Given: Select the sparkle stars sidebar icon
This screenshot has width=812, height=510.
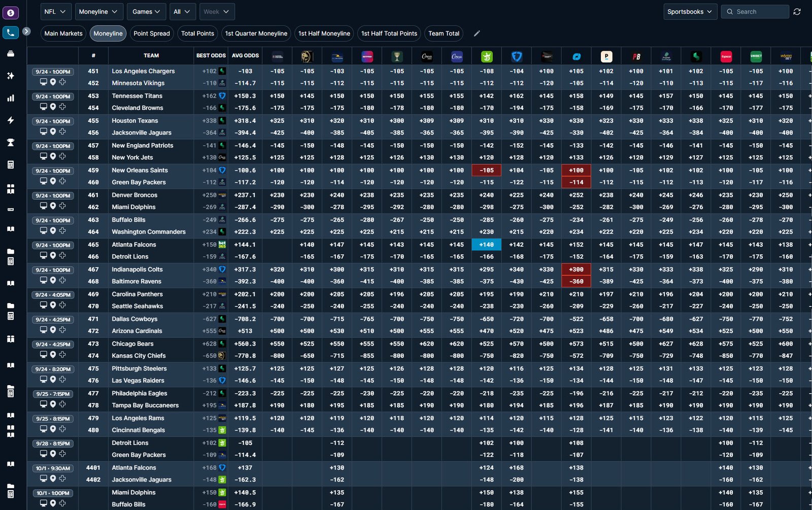Looking at the screenshot, I should (11, 76).
